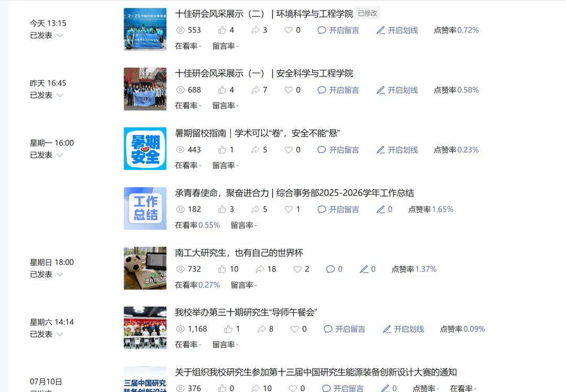566x392 pixels.
Task: Click comment bubble icon on 世界杯 row
Action: (x=330, y=269)
